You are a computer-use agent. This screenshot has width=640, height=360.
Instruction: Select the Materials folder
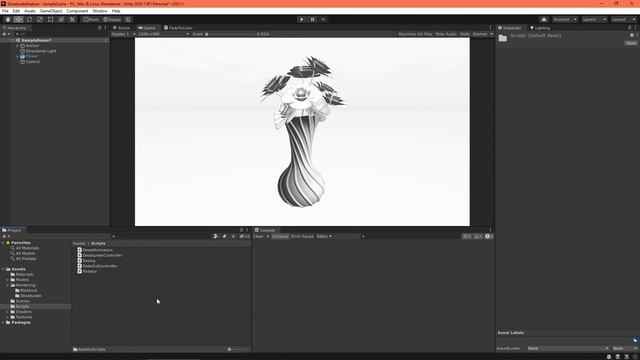click(24, 275)
